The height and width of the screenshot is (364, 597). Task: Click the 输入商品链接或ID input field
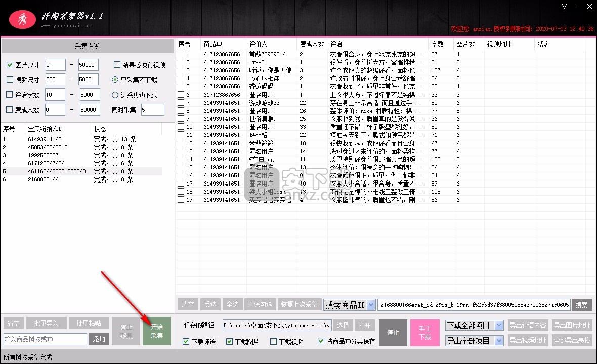pyautogui.click(x=46, y=339)
